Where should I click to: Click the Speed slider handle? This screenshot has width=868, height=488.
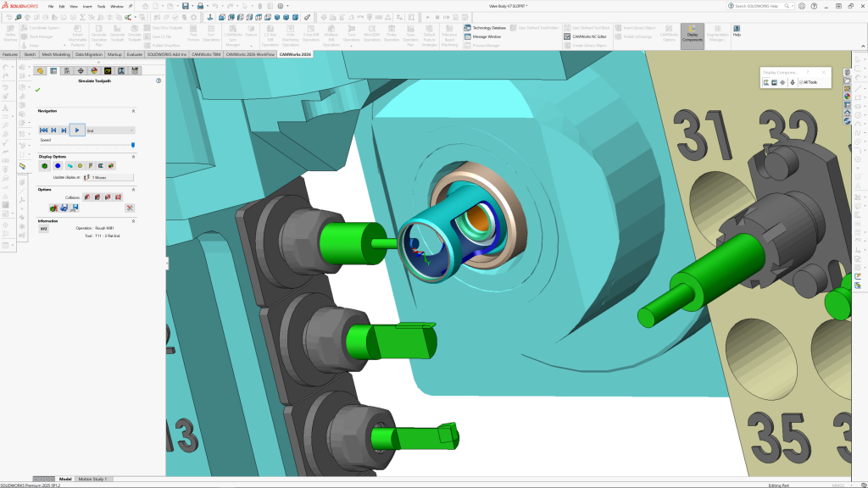point(132,145)
